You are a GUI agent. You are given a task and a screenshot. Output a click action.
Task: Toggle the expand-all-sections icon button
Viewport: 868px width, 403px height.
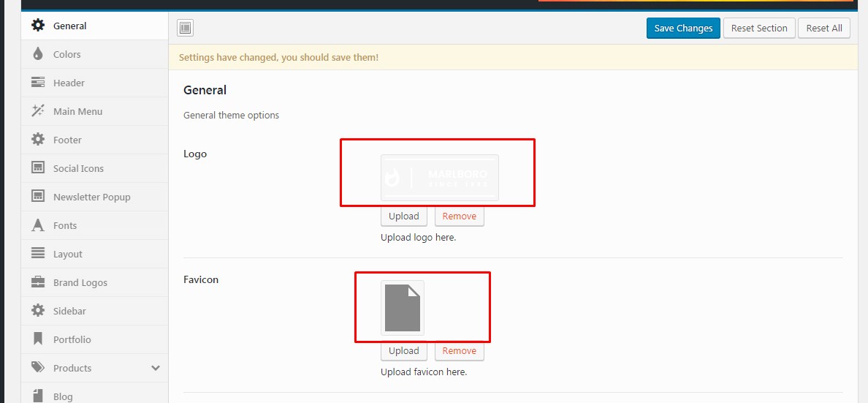[186, 29]
